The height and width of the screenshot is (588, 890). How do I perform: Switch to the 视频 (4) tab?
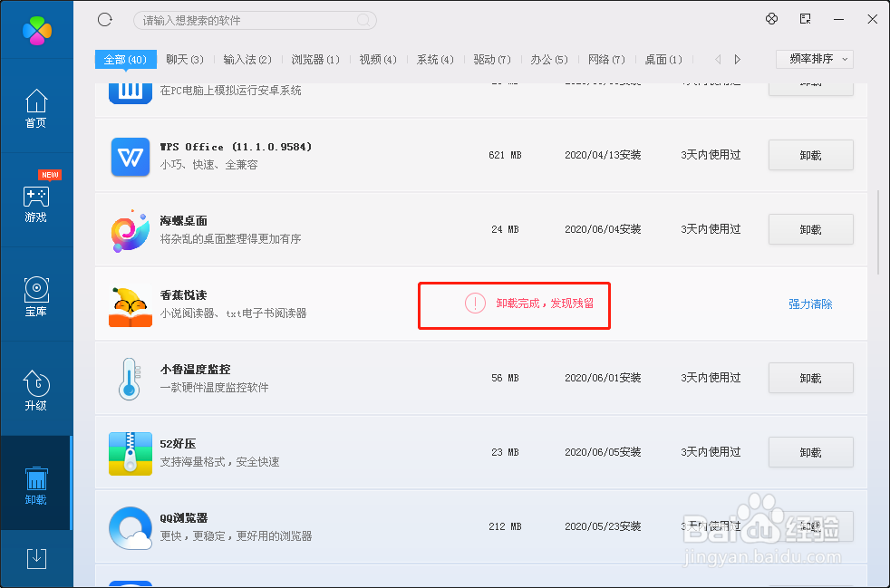[x=378, y=60]
